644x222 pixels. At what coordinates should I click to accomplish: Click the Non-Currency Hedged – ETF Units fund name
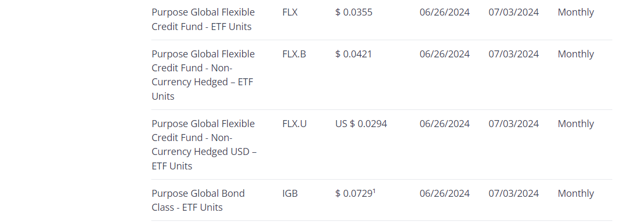(x=203, y=75)
